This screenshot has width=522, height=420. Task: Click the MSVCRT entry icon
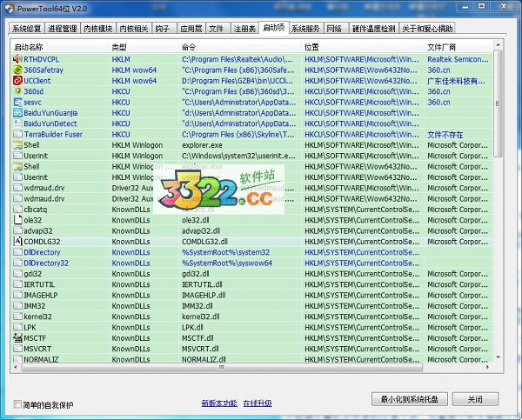click(x=17, y=349)
